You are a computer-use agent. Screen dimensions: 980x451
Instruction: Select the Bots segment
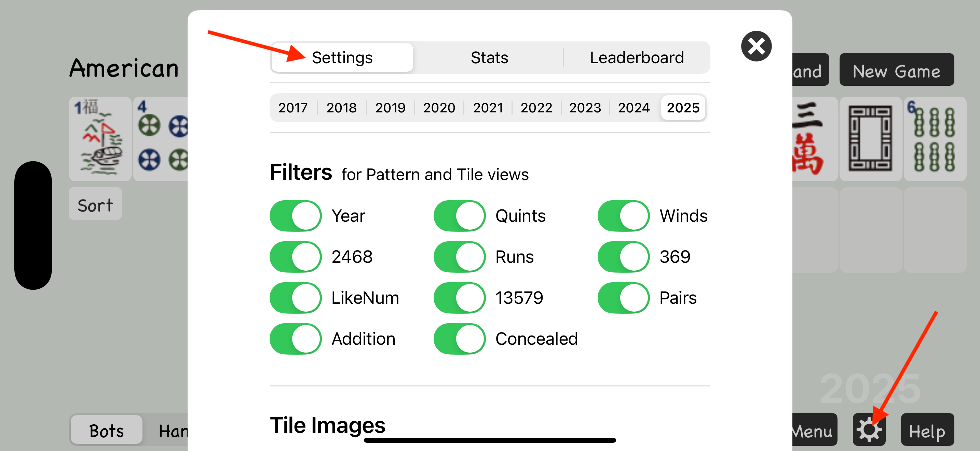click(107, 430)
